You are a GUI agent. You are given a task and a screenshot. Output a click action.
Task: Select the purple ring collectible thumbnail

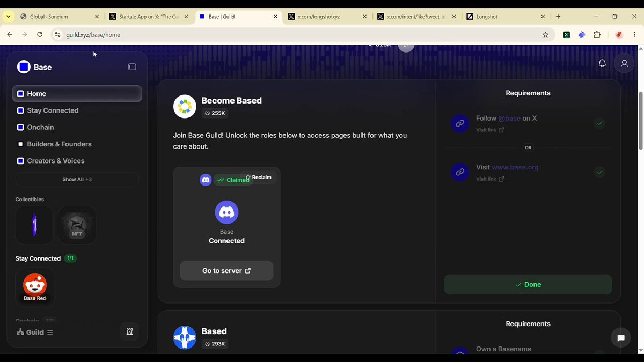pos(34,225)
